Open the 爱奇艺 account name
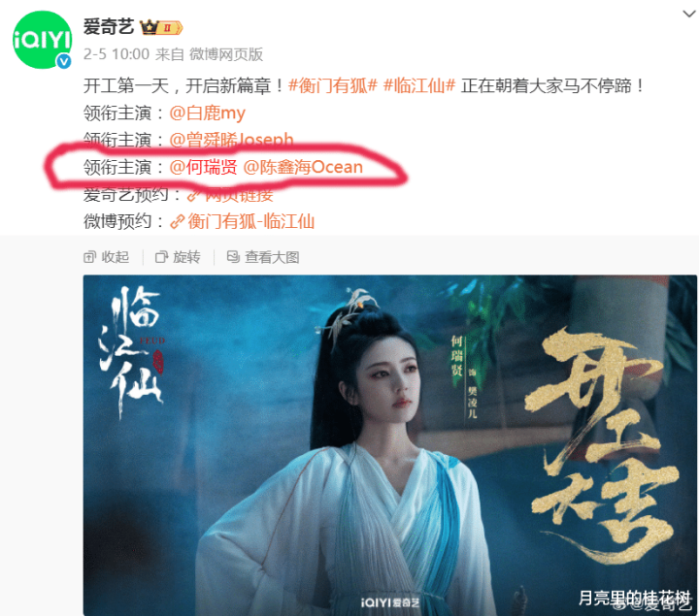Screen dimensions: 699x616 [109, 27]
